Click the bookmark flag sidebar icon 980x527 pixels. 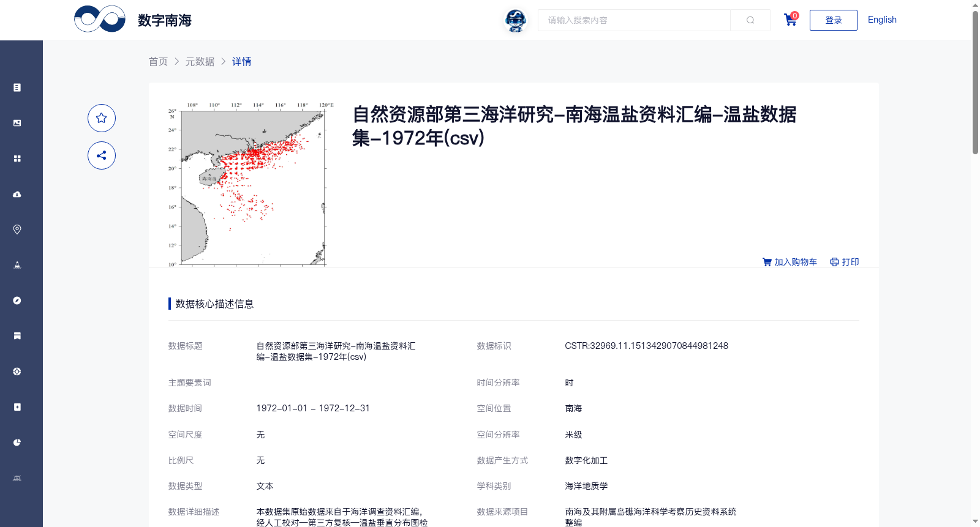(x=17, y=336)
